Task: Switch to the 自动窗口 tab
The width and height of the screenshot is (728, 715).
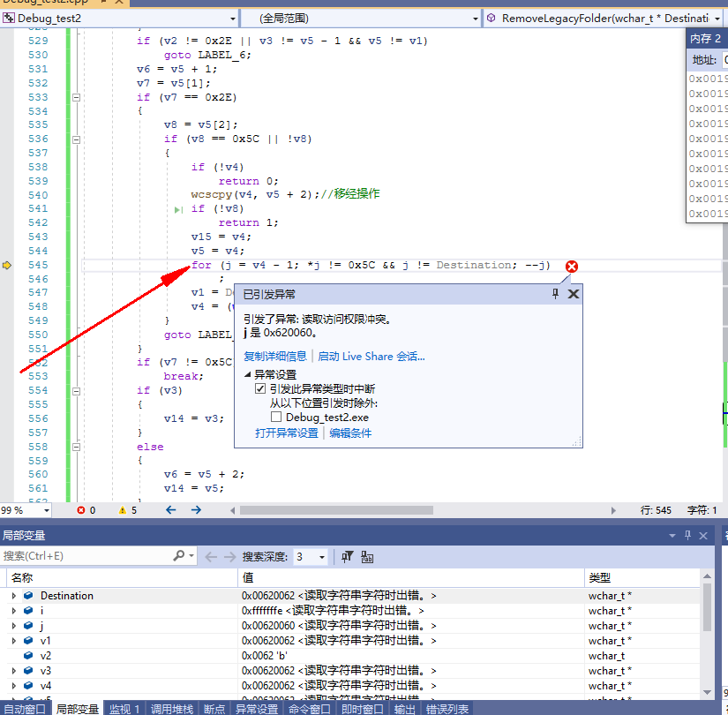Action: point(25,709)
